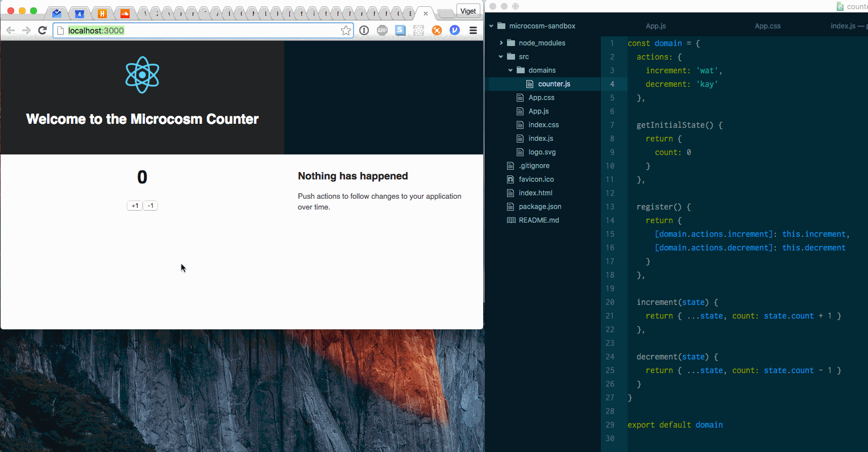
Task: Open favicon.ico in the file tree
Action: pos(536,179)
